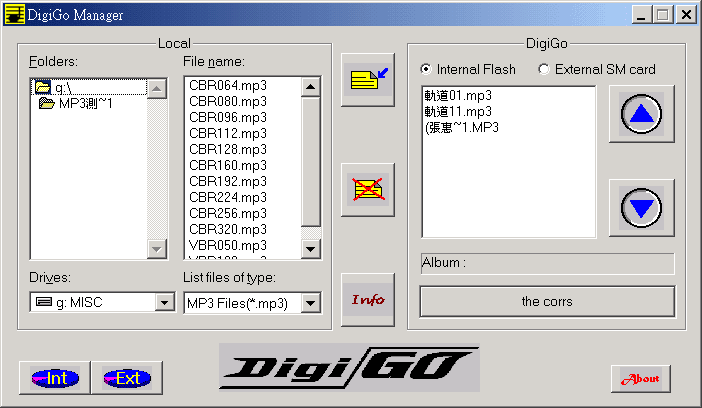The image size is (702, 408).
Task: Click the Album field
Action: 547,263
